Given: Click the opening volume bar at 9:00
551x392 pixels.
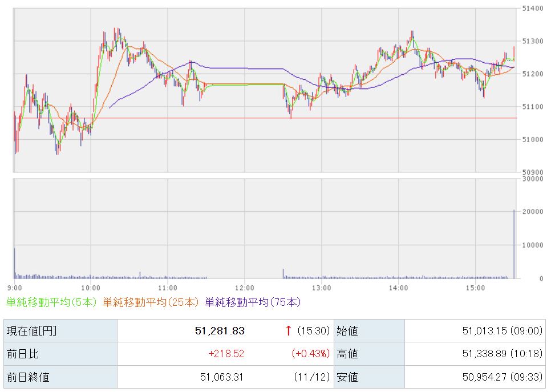Looking at the screenshot, I should pyautogui.click(x=14, y=264).
